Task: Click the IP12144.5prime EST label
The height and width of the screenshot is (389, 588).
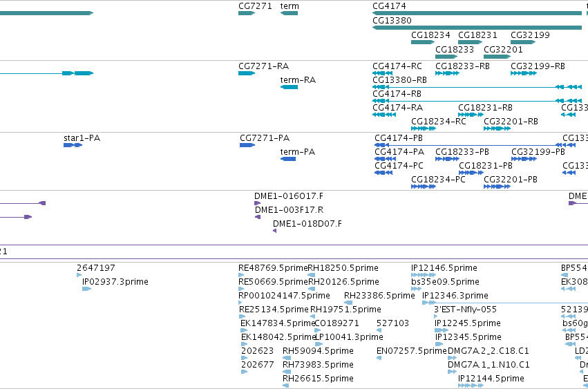Action: tap(491, 379)
